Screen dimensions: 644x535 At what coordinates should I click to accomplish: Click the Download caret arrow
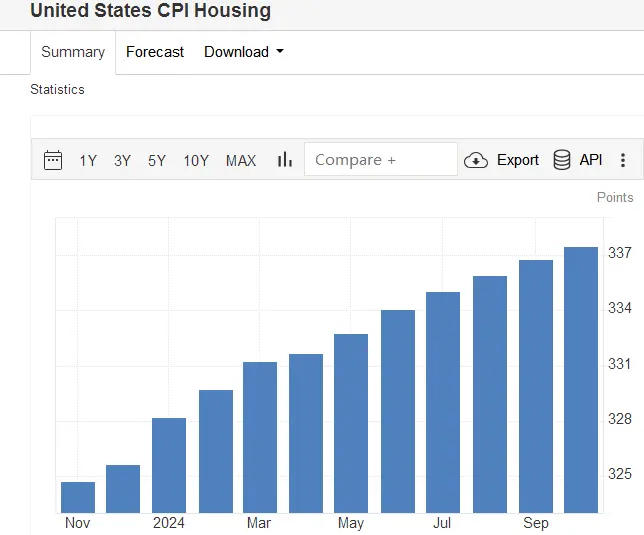(x=280, y=51)
